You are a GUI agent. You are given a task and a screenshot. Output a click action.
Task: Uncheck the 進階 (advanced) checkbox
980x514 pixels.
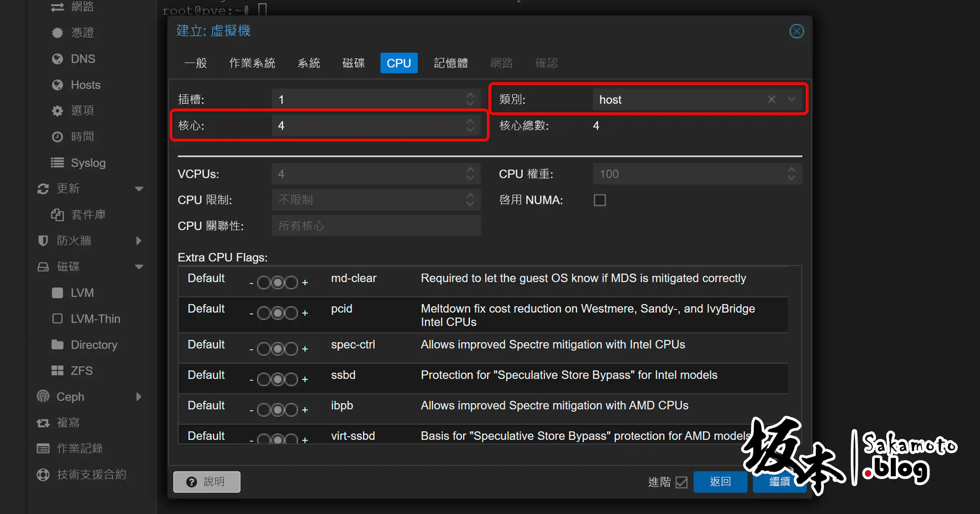(681, 482)
